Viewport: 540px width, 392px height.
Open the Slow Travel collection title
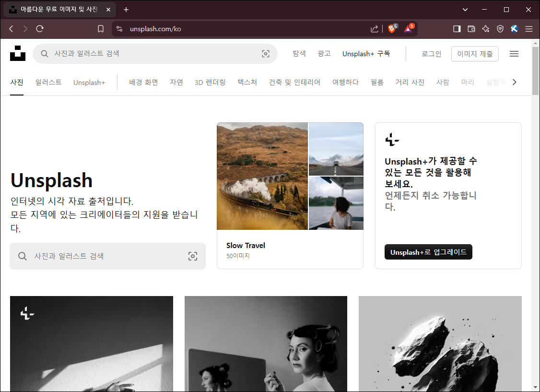(246, 246)
